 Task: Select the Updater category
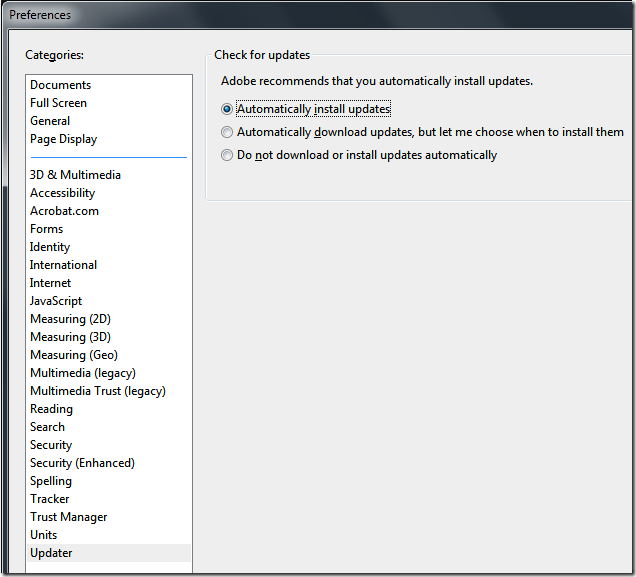tap(51, 553)
